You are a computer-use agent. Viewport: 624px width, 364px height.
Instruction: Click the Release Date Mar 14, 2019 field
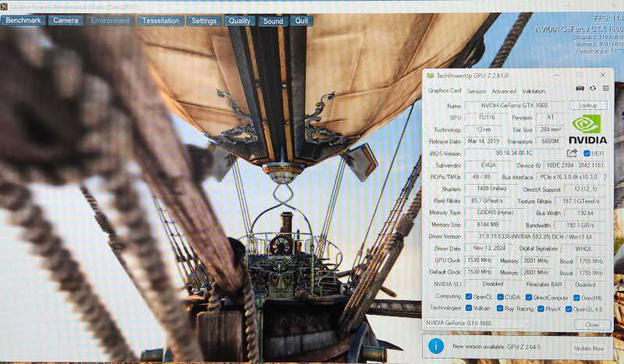point(484,141)
